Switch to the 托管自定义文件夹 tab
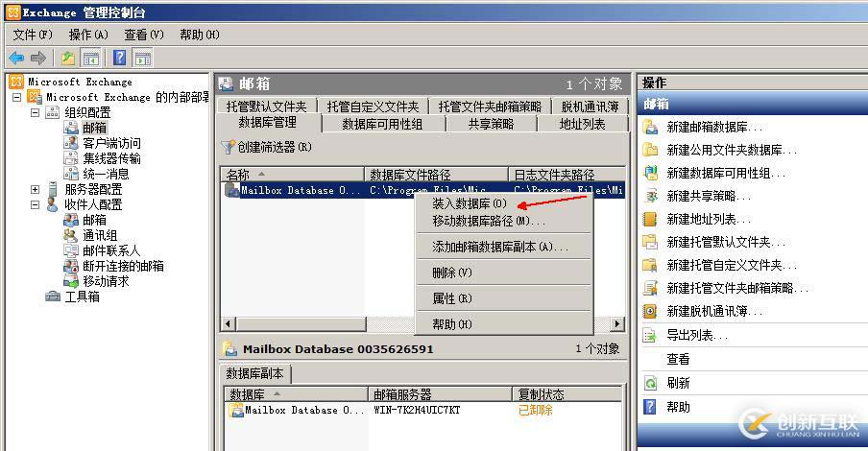868x451 pixels. click(374, 107)
